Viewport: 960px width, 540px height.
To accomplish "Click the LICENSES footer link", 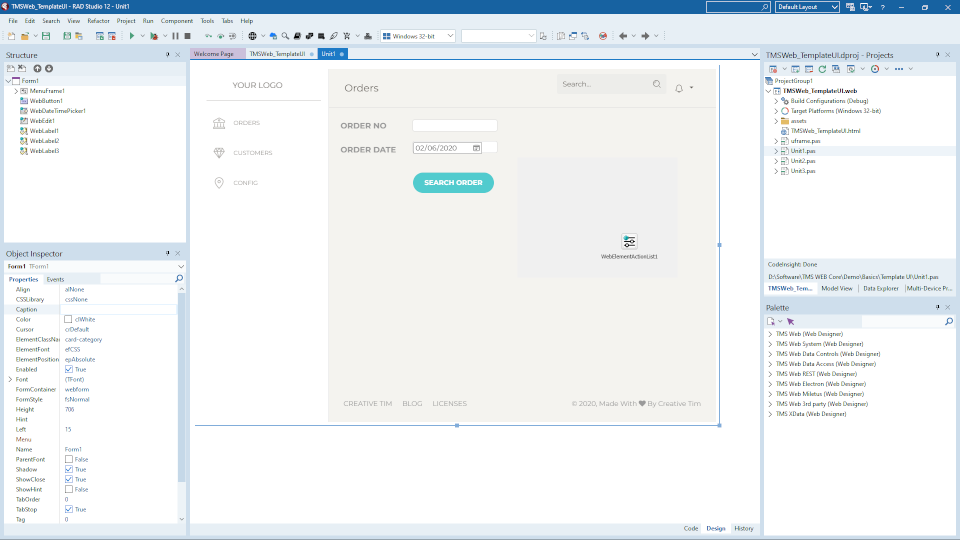I will pos(449,403).
